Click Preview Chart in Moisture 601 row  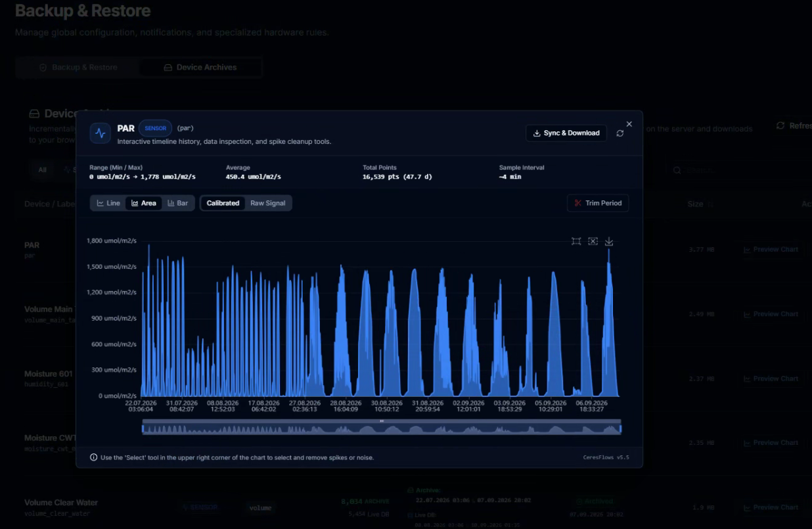[770, 379]
